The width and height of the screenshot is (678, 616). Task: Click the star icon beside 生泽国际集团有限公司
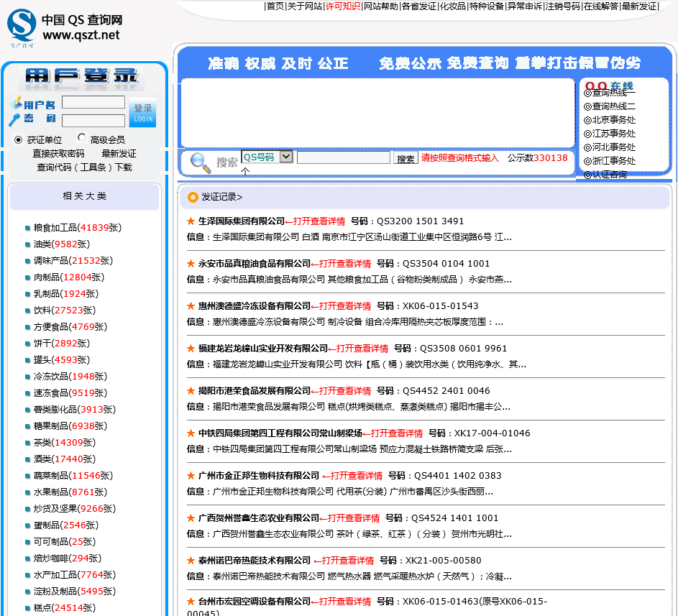tap(191, 221)
